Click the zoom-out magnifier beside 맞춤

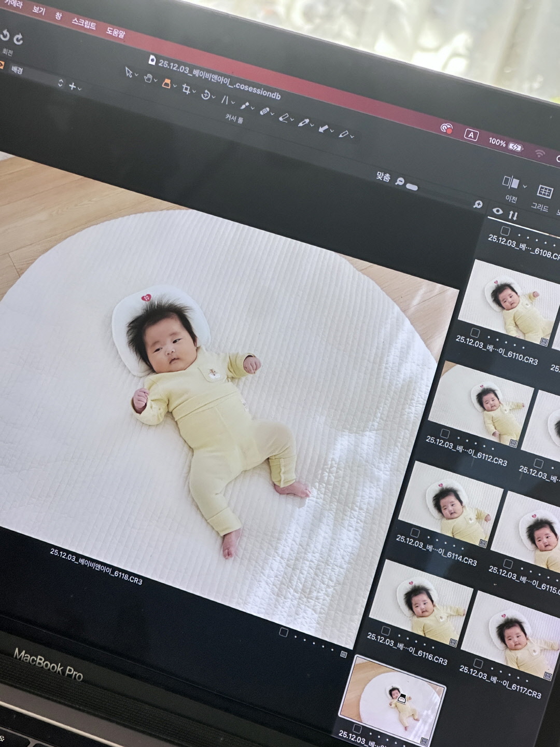[x=400, y=181]
